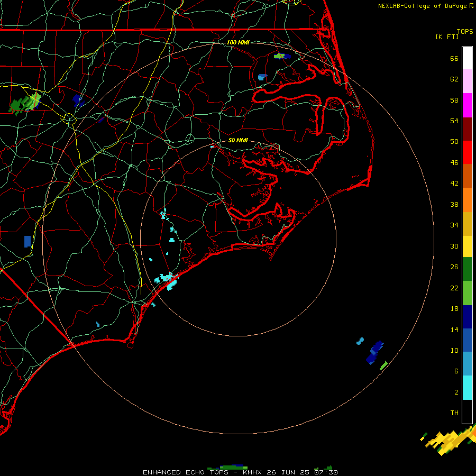Click the bright red 50 K FT legend swatch
This screenshot has width=476, height=476.
pos(467,152)
